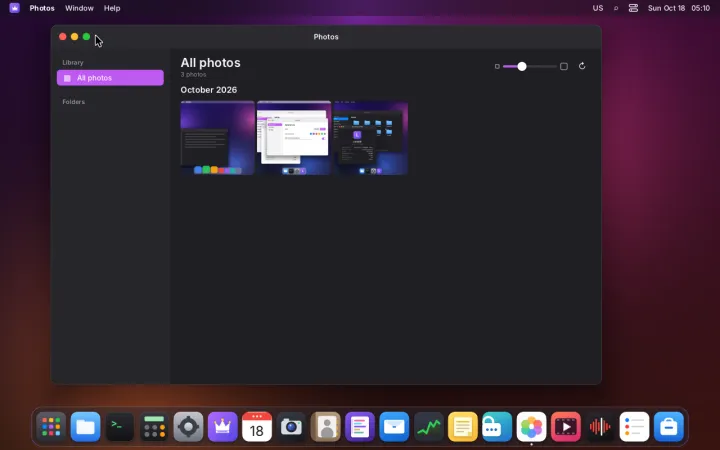Open Calendar showing 18 in dock
Image resolution: width=720 pixels, height=450 pixels.
(x=257, y=427)
